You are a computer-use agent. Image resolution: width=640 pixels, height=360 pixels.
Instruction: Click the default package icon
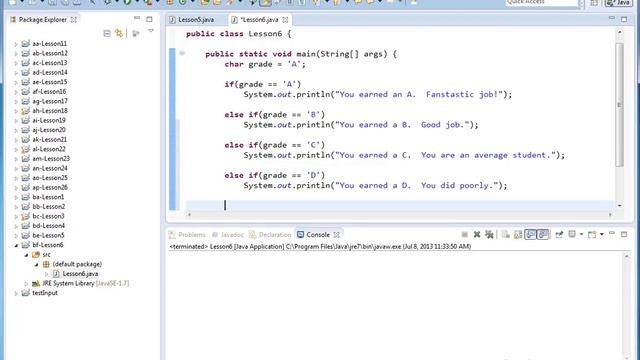(46, 264)
